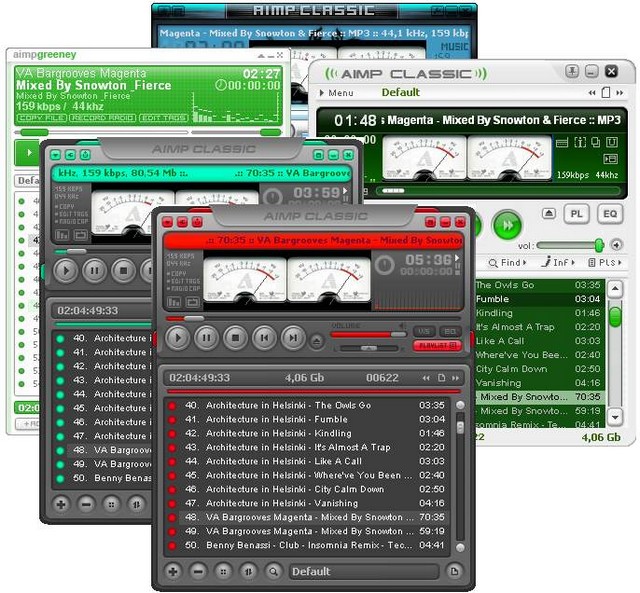Toggle the mute speaker icon in red window
Viewport: 640px width, 593px height.
click(x=402, y=326)
